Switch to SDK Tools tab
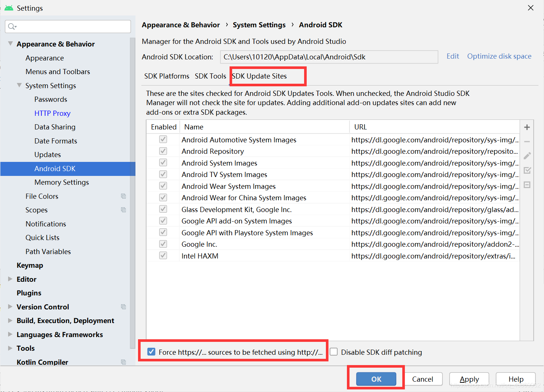Image resolution: width=544 pixels, height=392 pixels. pyautogui.click(x=210, y=76)
